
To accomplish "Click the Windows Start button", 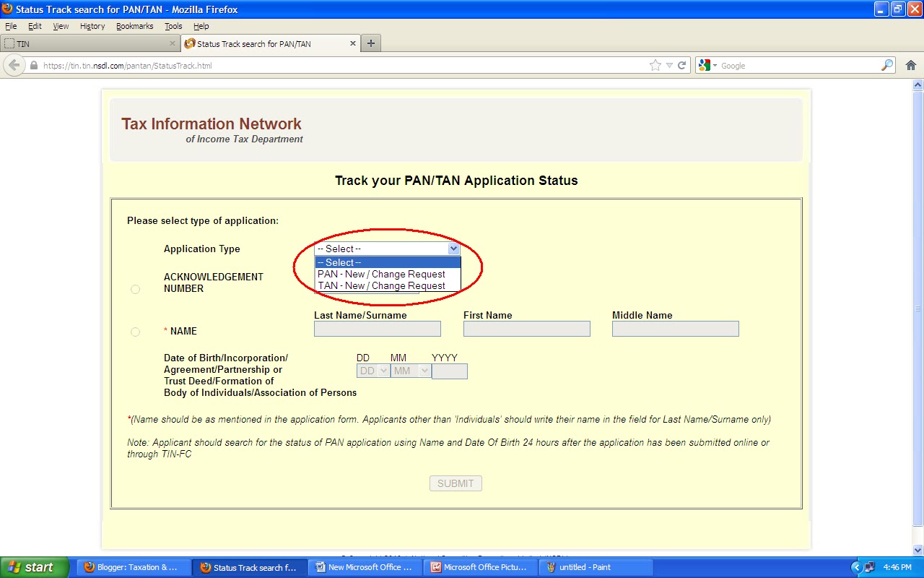I will pyautogui.click(x=32, y=566).
